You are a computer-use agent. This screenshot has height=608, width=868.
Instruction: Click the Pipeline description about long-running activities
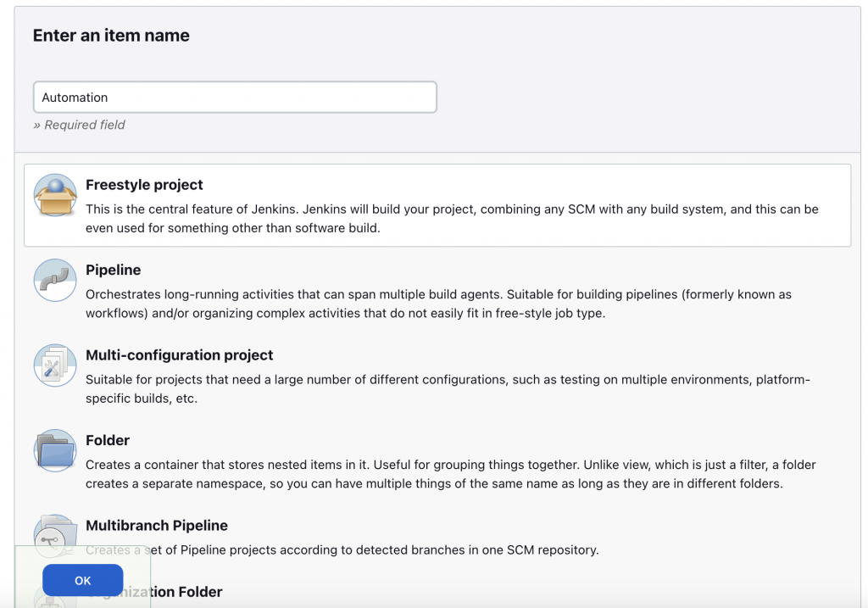point(438,304)
